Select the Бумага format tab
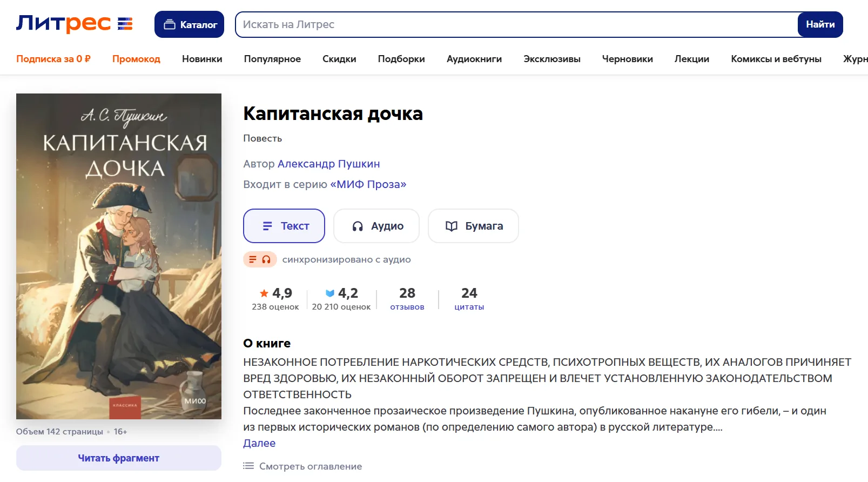 [473, 226]
